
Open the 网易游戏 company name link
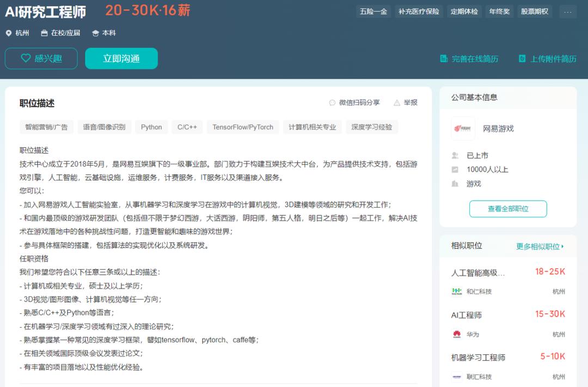click(498, 129)
